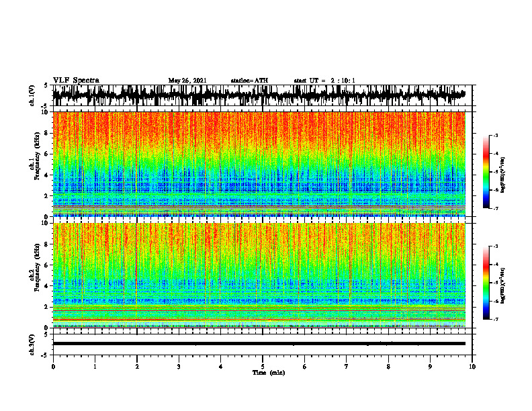
Task: Click the 'ch.3(V)' axis label
Action: click(32, 345)
